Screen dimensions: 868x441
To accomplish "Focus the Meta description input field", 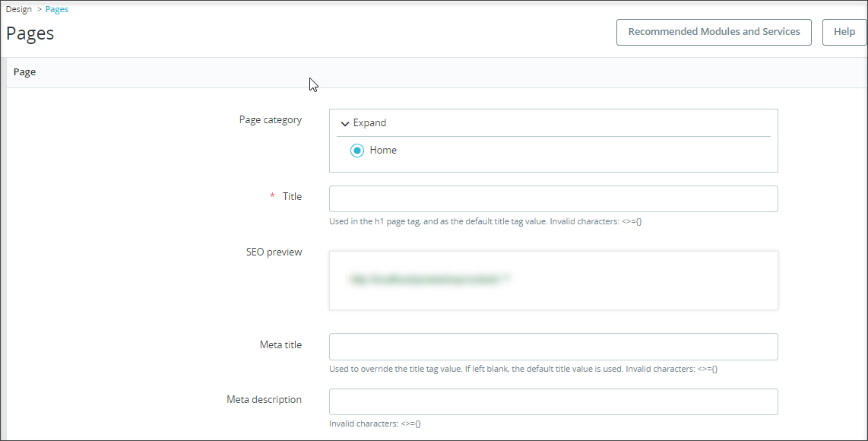I will click(553, 401).
